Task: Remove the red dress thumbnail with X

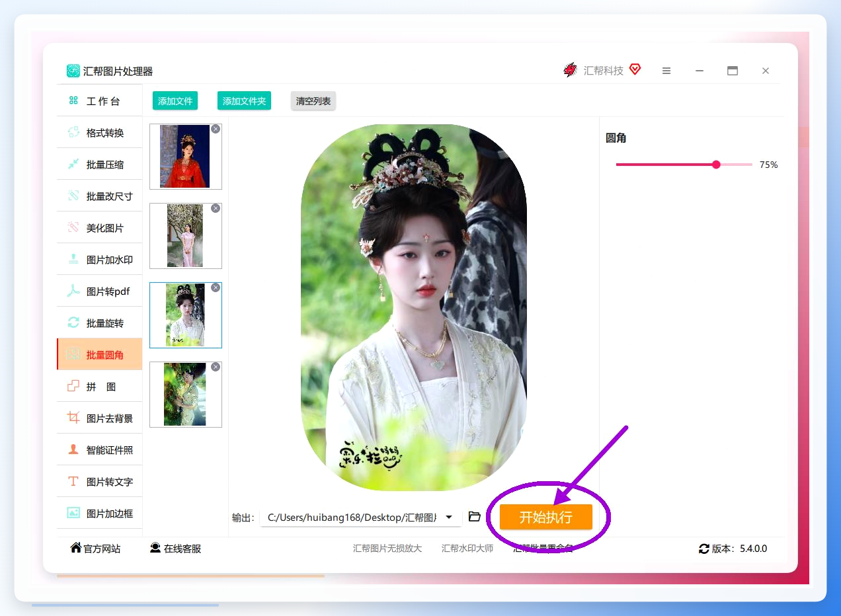Action: (x=216, y=129)
